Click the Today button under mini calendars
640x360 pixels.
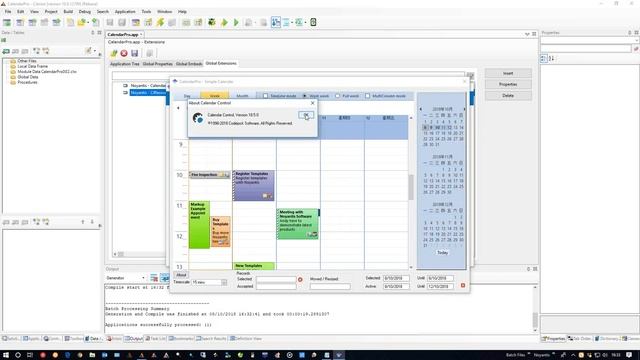pyautogui.click(x=442, y=253)
